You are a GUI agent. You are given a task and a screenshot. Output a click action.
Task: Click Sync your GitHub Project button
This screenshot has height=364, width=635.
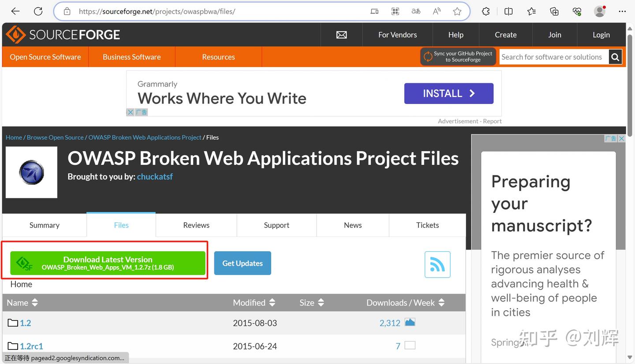tap(458, 56)
